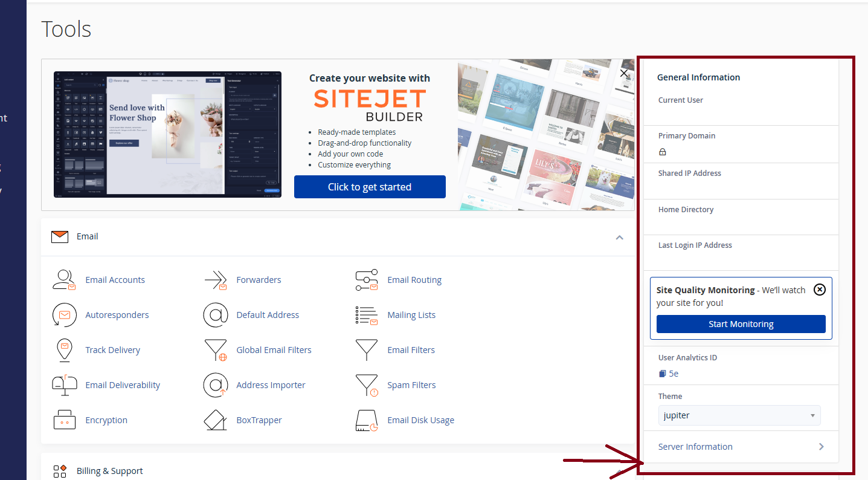Viewport: 868px width, 480px height.
Task: Dismiss the Site Quality Monitoring notice
Action: (x=820, y=290)
